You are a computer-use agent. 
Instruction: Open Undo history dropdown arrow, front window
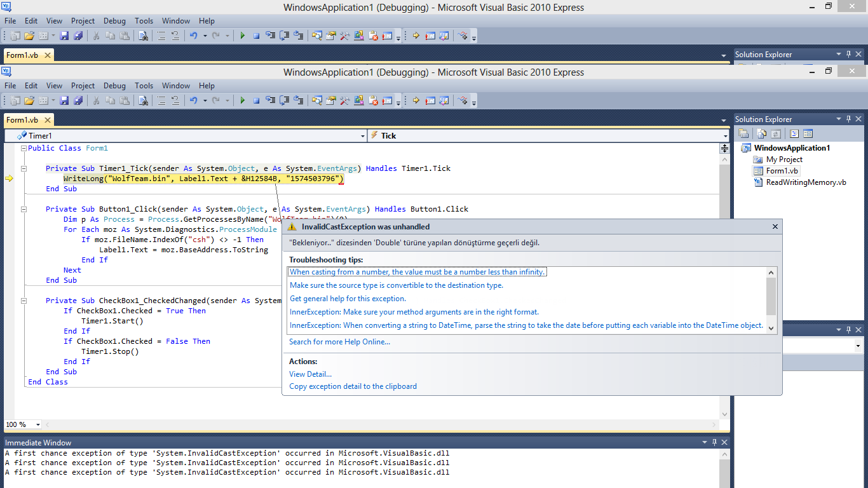[x=205, y=100]
